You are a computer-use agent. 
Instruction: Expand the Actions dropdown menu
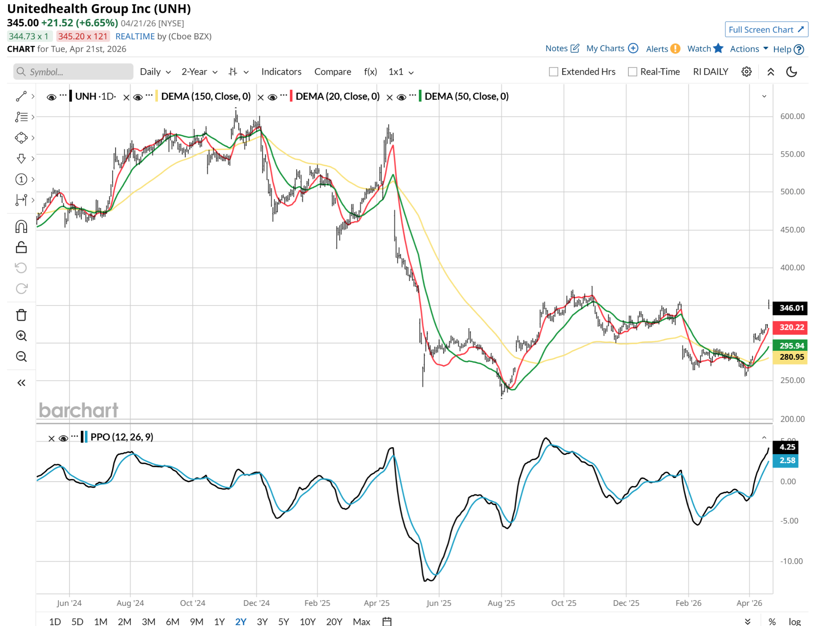tap(749, 49)
